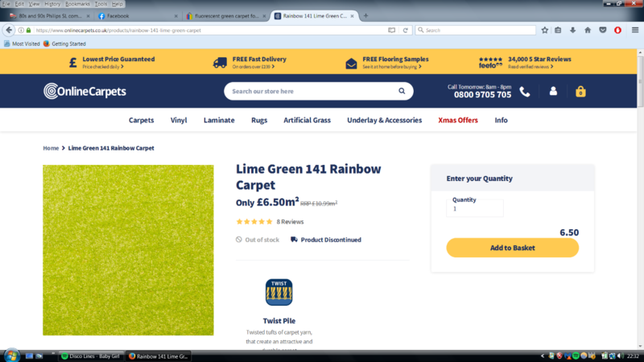Image resolution: width=644 pixels, height=362 pixels.
Task: Click FREE Fast Delivery banner link
Action: point(259,59)
